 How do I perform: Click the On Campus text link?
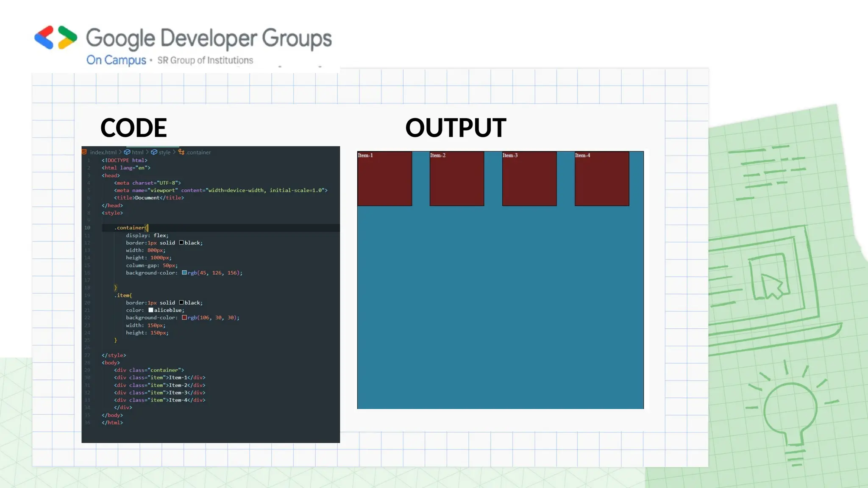point(116,60)
